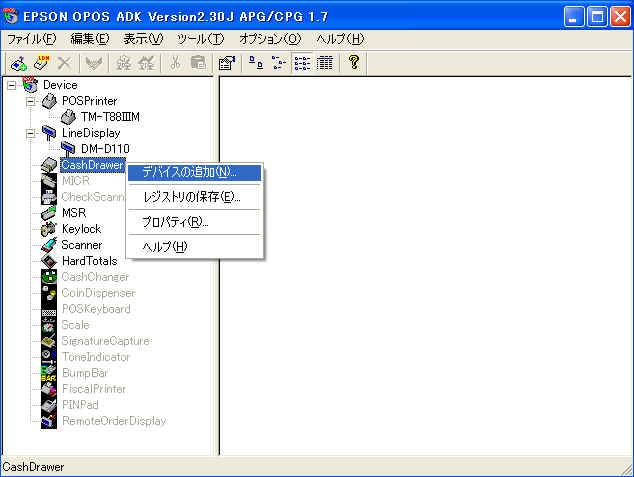Open the 表示(V) menu

143,39
